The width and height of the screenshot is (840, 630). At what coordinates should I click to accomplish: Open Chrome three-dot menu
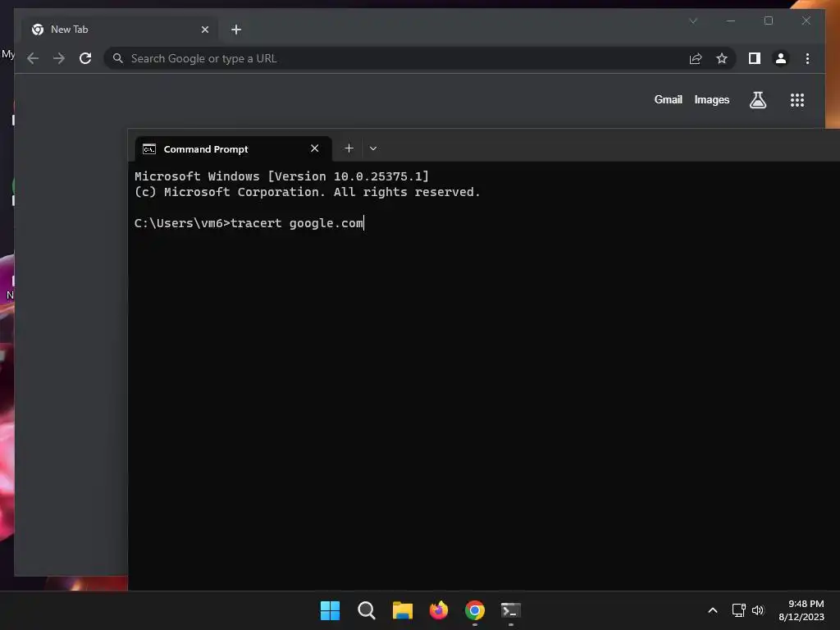(x=807, y=58)
